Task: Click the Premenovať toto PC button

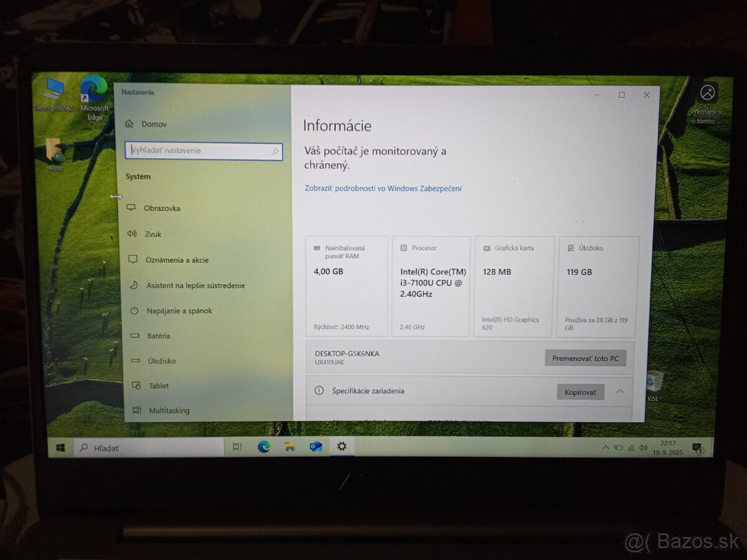Action: coord(585,358)
